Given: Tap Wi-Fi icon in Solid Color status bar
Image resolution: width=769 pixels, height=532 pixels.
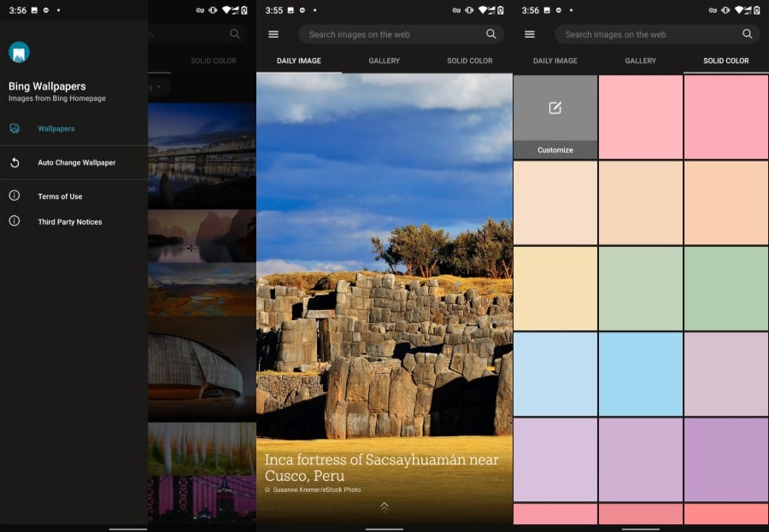Looking at the screenshot, I should tap(738, 10).
